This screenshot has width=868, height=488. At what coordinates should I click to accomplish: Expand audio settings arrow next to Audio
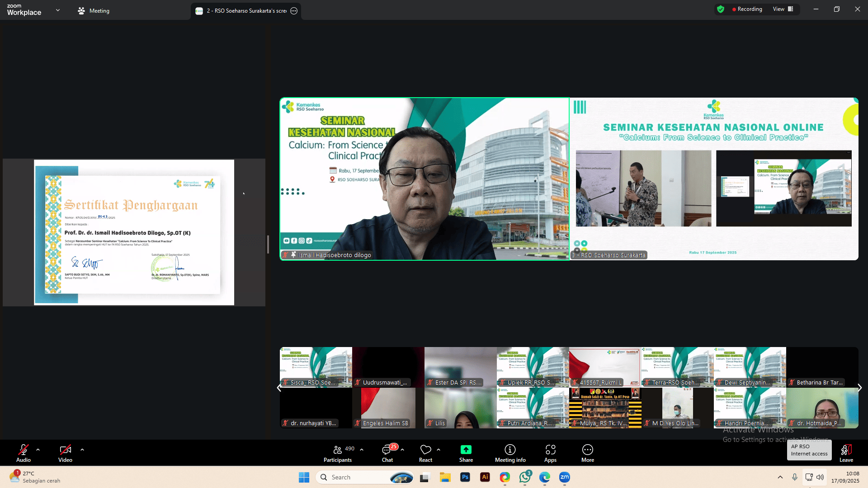click(x=38, y=450)
